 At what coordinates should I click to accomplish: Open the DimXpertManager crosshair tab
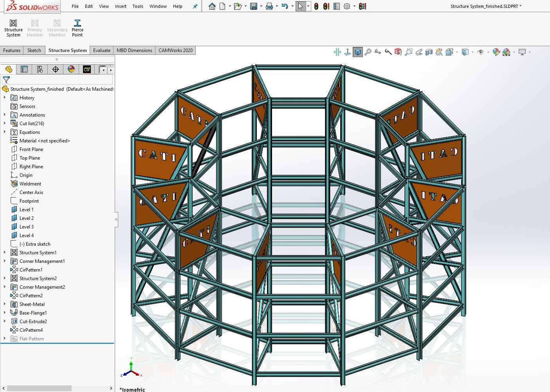[x=56, y=69]
